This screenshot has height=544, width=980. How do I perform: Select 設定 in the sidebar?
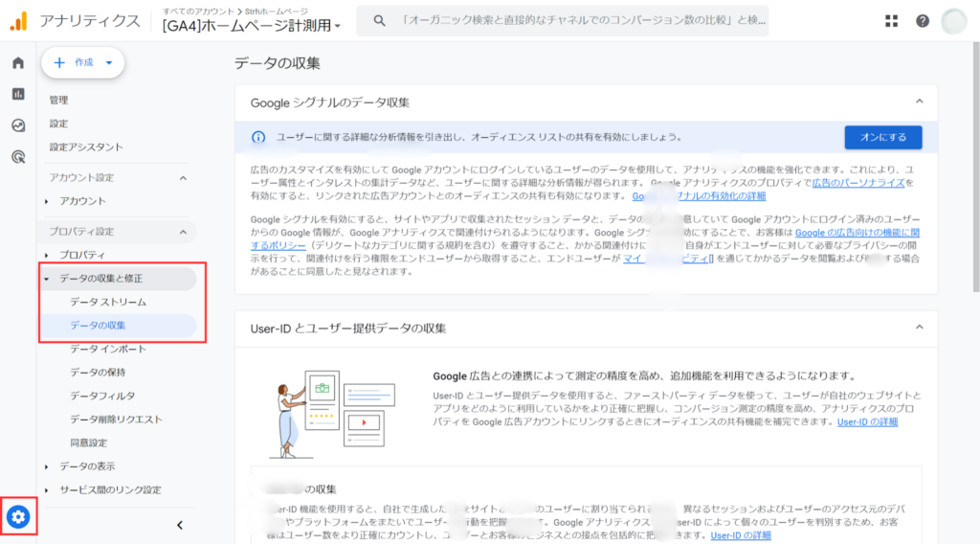point(58,124)
